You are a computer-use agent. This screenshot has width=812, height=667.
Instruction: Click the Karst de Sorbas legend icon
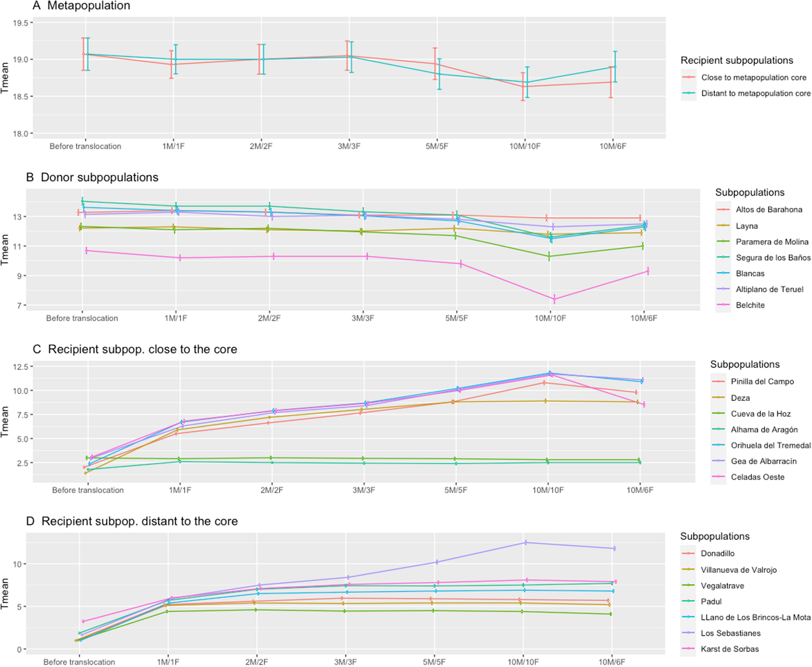point(688,649)
